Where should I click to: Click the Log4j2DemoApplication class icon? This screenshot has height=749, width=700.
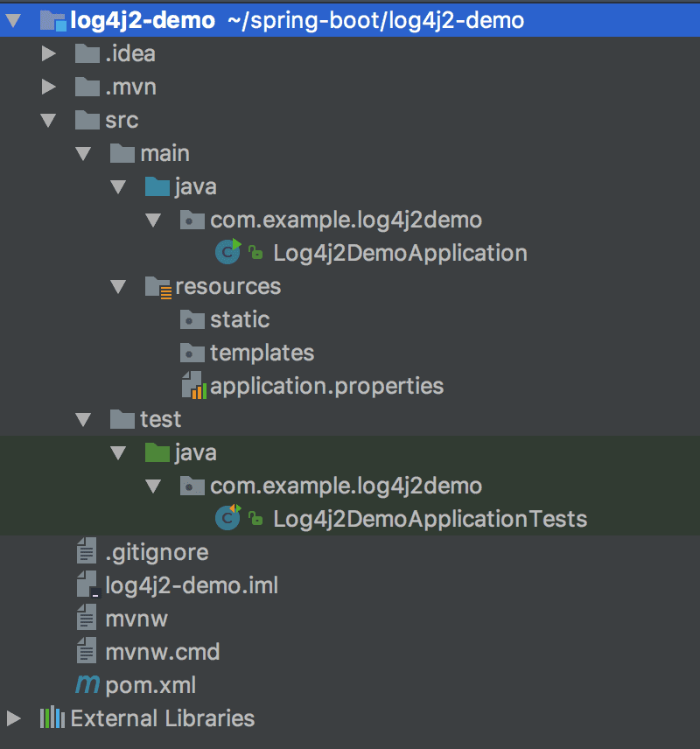coord(227,253)
